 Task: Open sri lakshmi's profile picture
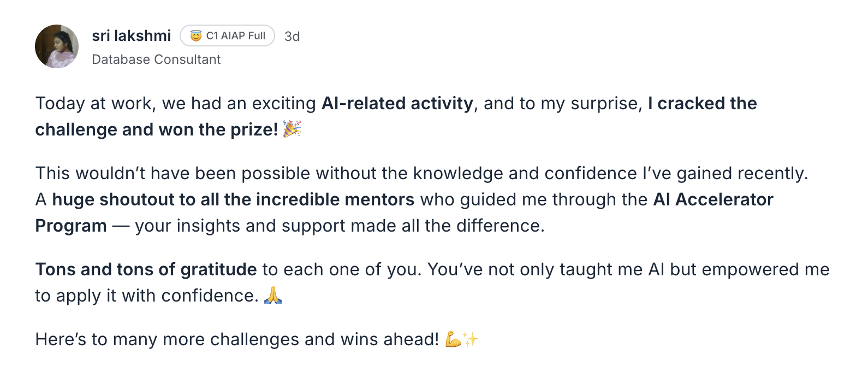coord(57,46)
